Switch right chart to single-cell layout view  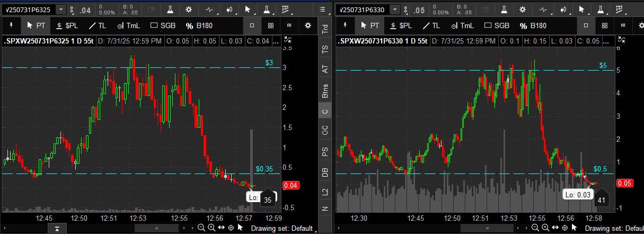[586, 25]
